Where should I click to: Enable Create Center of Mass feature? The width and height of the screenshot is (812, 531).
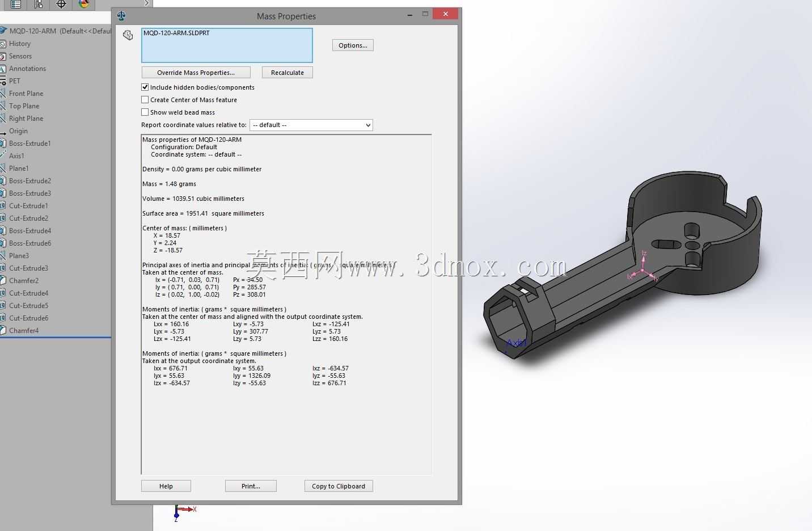click(x=145, y=100)
